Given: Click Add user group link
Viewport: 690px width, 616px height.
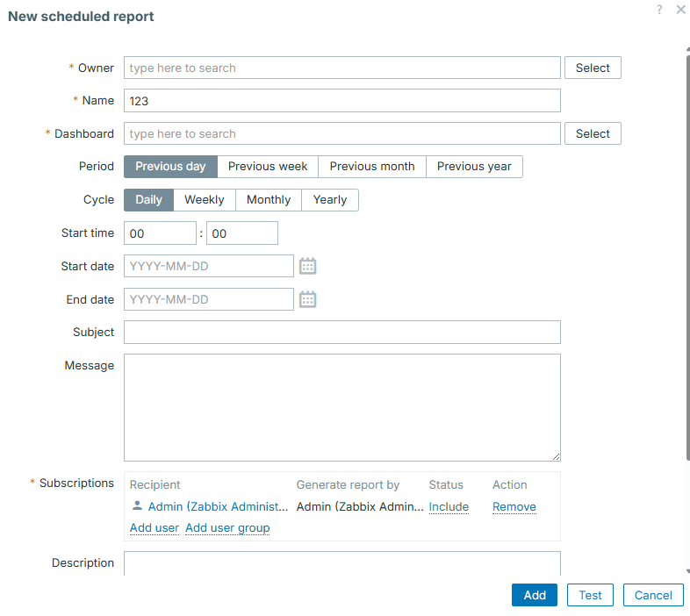Looking at the screenshot, I should tap(227, 527).
